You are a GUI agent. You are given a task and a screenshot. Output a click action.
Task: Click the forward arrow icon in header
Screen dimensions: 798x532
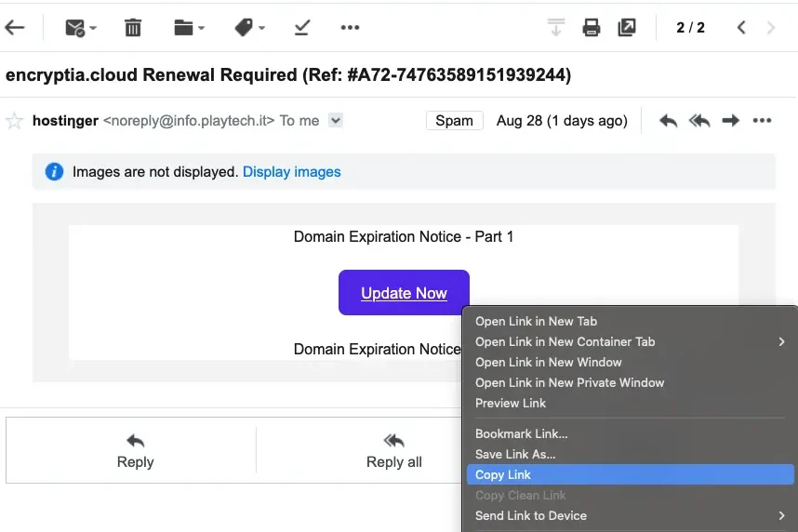tap(731, 121)
